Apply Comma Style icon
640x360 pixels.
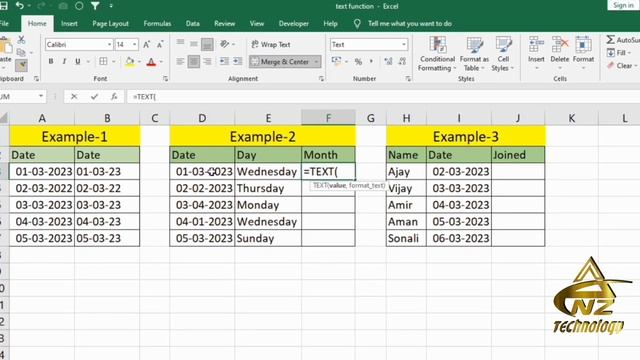pyautogui.click(x=371, y=61)
